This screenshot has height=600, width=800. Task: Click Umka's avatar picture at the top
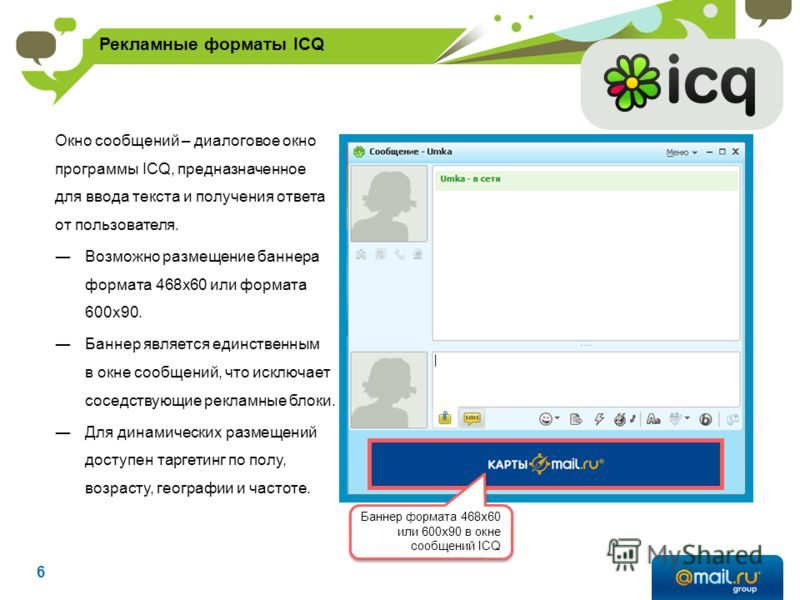(389, 204)
